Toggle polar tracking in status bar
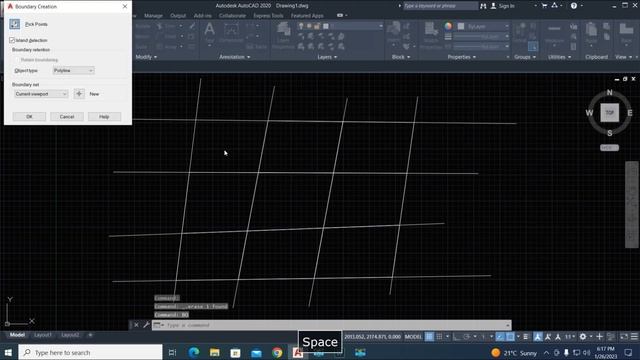 [466, 337]
